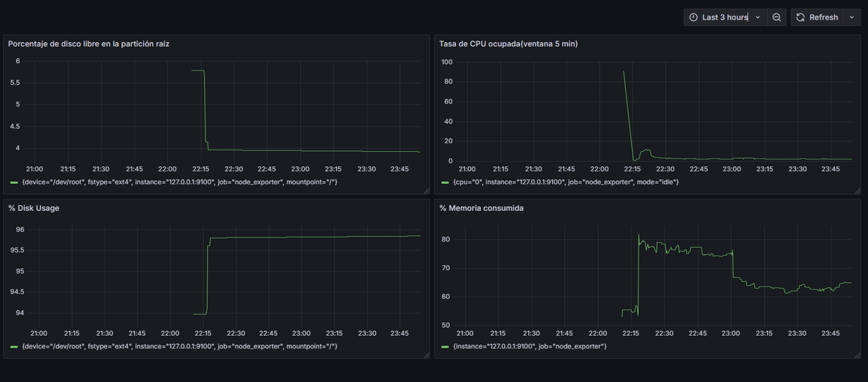
Task: Click legend color swatch in the % Disk Usage panel
Action: pyautogui.click(x=14, y=346)
